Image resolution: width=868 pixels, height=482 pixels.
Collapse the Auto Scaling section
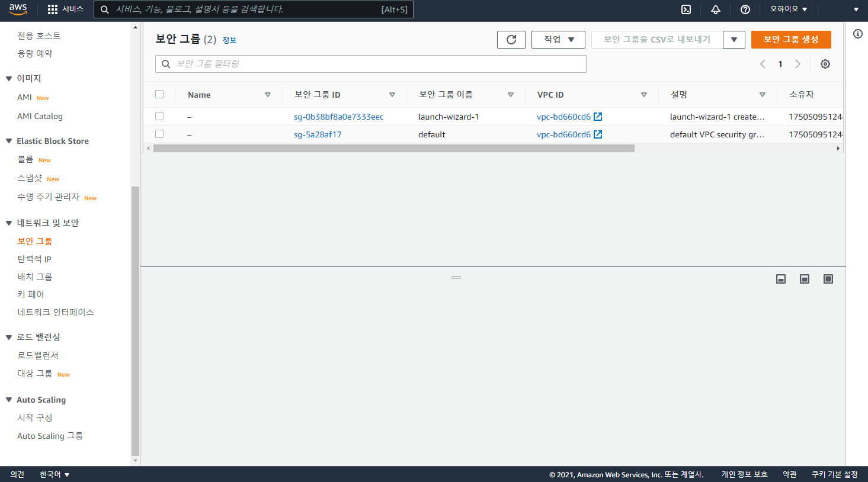tap(9, 400)
